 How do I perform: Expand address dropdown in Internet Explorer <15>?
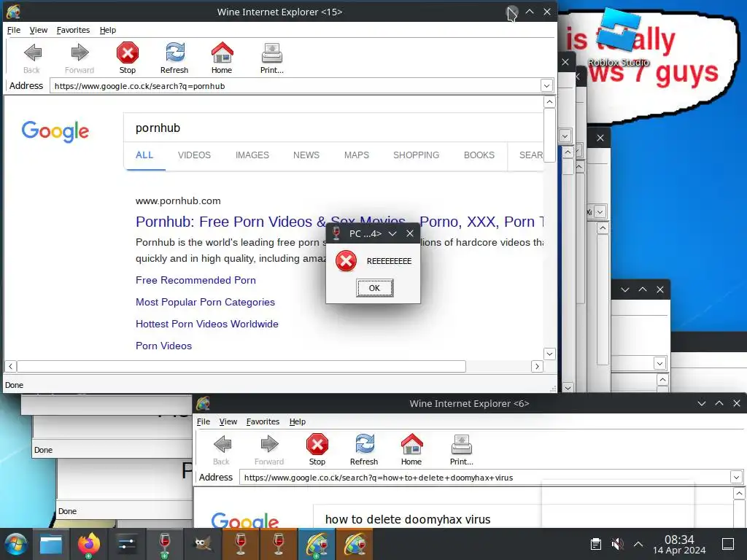tap(546, 86)
